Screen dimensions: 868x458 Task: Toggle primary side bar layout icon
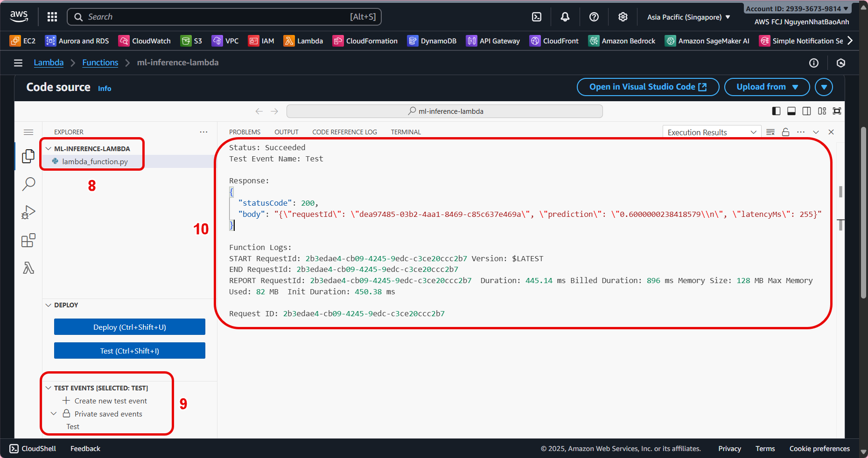point(776,111)
